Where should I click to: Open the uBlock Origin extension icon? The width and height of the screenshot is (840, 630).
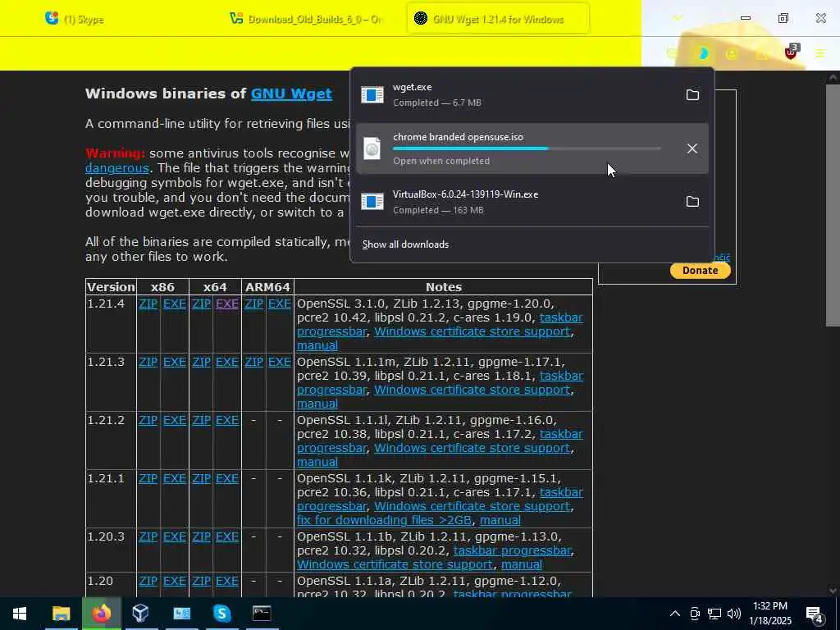[792, 52]
